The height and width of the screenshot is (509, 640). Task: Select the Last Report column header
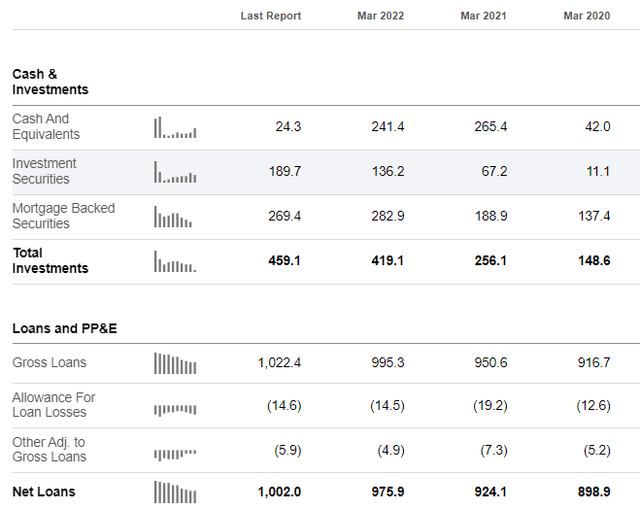click(x=271, y=16)
